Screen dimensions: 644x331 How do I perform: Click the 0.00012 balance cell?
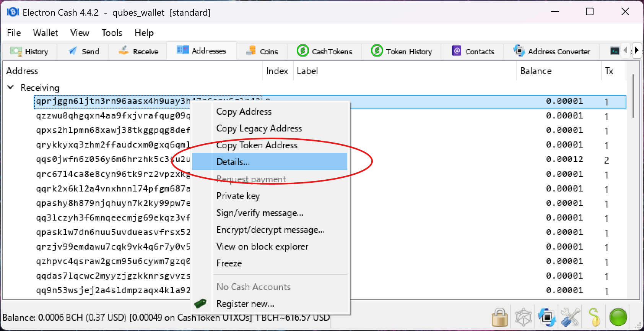(564, 159)
